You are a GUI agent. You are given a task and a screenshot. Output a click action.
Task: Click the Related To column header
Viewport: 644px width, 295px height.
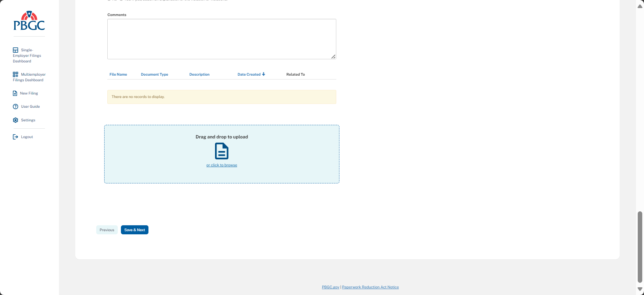296,74
